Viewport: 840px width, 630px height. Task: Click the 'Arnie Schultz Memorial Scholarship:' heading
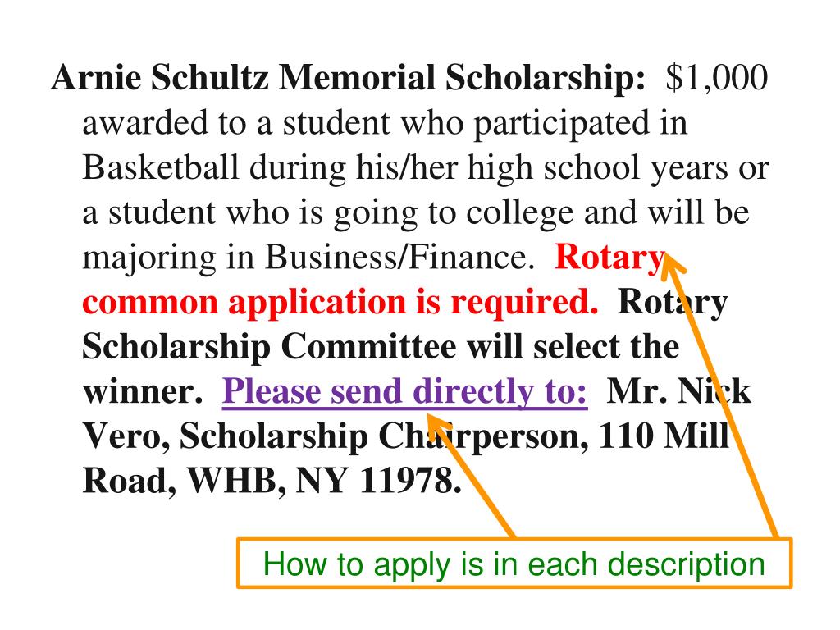348,78
